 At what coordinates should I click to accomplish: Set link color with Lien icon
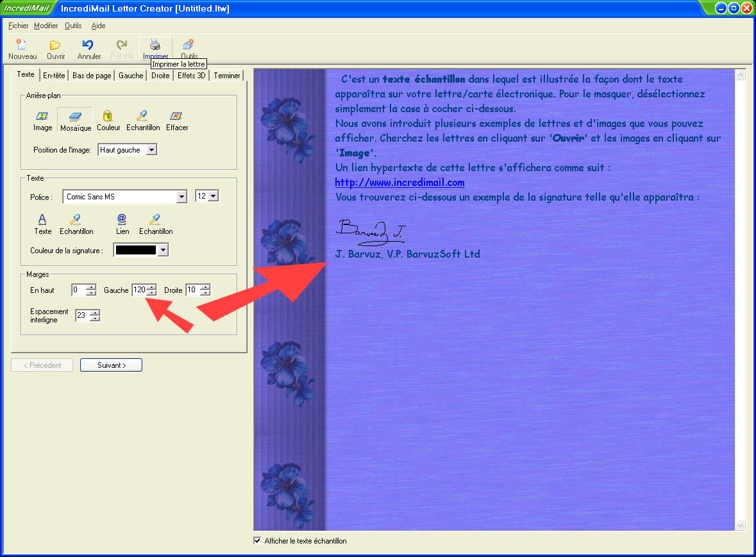click(x=122, y=224)
